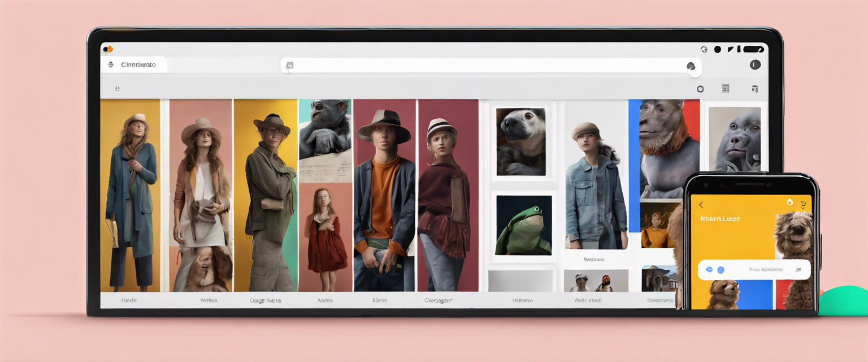Open the dark circular profile icon at top right
868x362 pixels.
(x=755, y=65)
